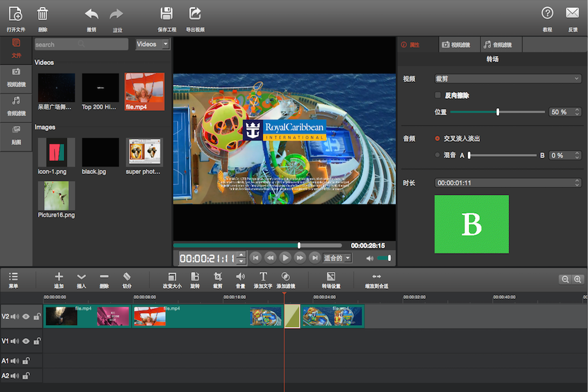Click the 添加文字 add text tool
Screen dimensions: 588x392
[x=263, y=277]
